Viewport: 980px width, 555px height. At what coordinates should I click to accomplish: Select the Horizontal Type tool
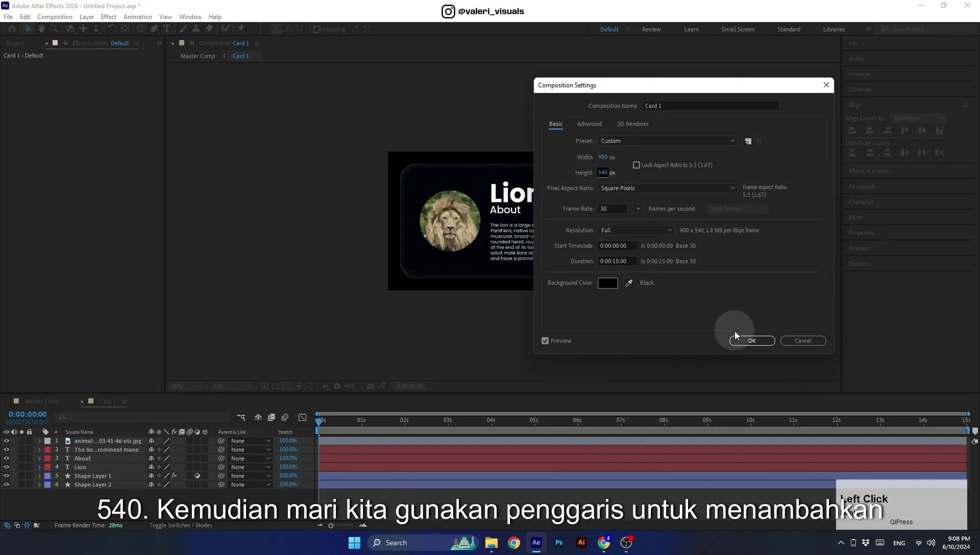[167, 29]
